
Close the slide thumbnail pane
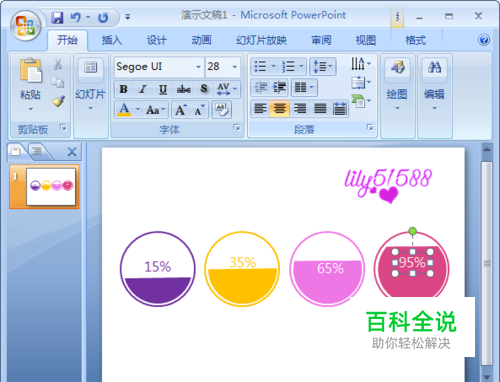pyautogui.click(x=72, y=152)
